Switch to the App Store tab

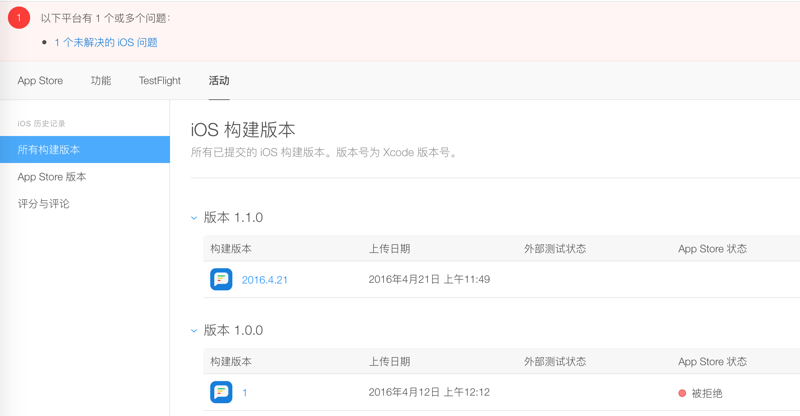pyautogui.click(x=40, y=80)
